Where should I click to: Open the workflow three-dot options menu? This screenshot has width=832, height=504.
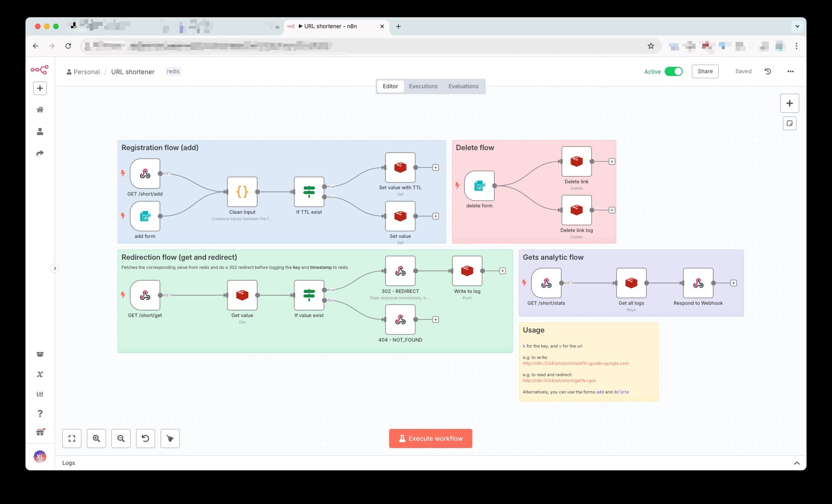coord(791,71)
